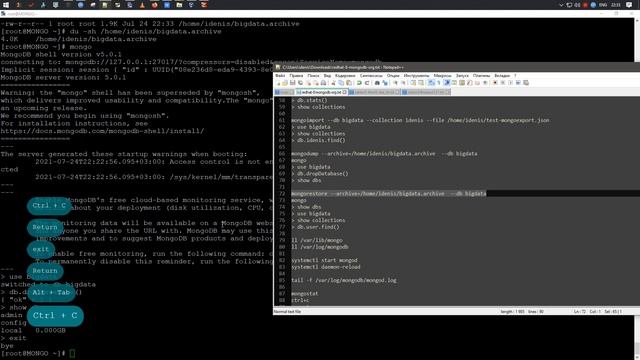Click the Zoom Out icon in Notepad++ toolbar
This screenshot has width=640, height=360.
(x=403, y=83)
